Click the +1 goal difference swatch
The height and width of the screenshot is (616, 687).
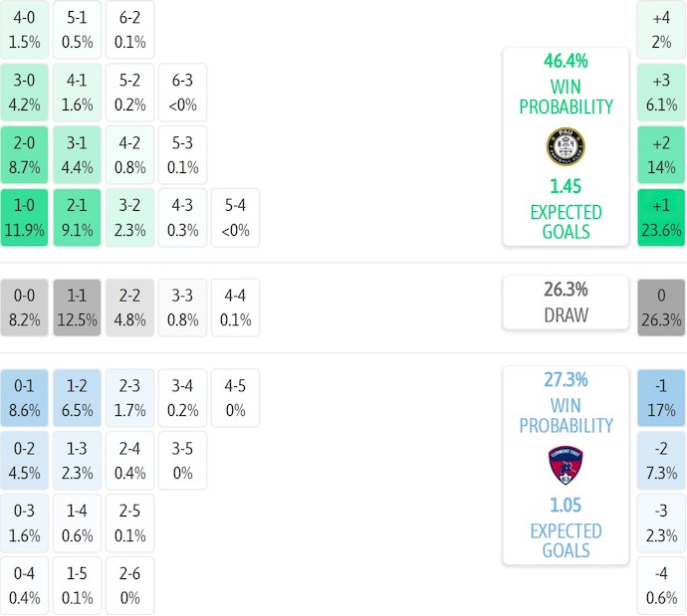661,217
